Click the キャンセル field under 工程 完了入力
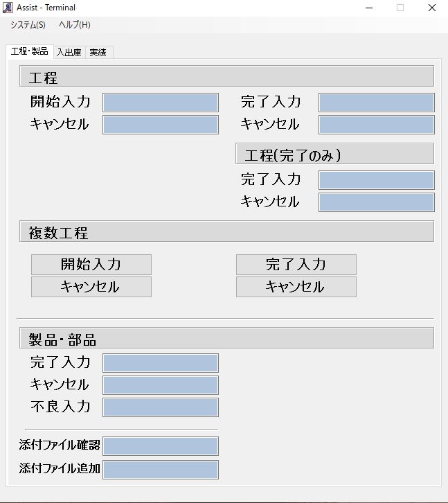This screenshot has width=448, height=503. (377, 125)
